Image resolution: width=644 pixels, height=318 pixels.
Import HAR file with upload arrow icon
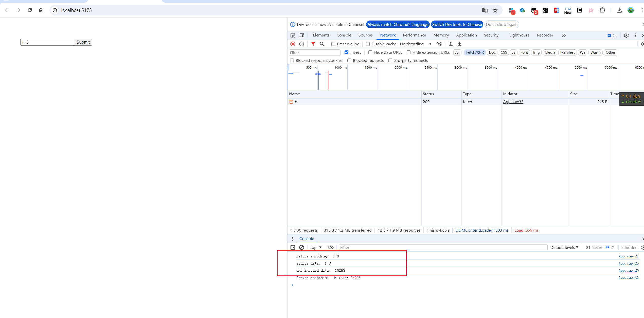tap(451, 44)
